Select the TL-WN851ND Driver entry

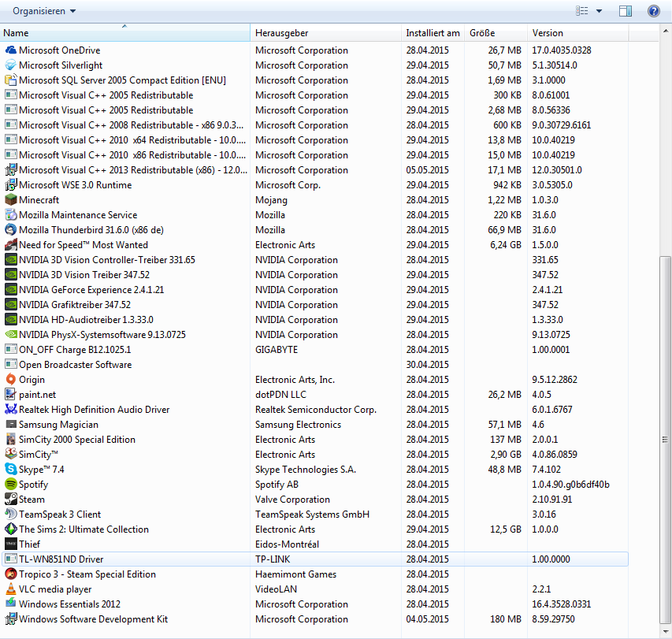click(x=315, y=559)
